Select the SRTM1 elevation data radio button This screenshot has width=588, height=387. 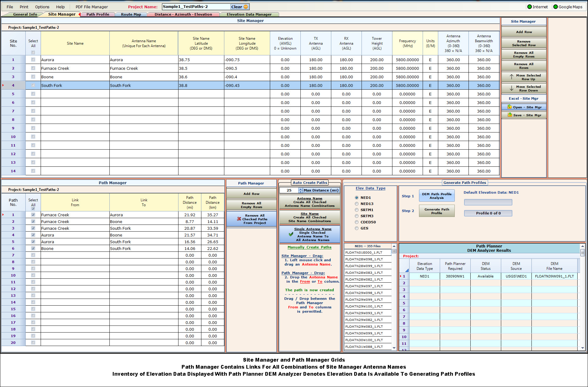point(357,210)
